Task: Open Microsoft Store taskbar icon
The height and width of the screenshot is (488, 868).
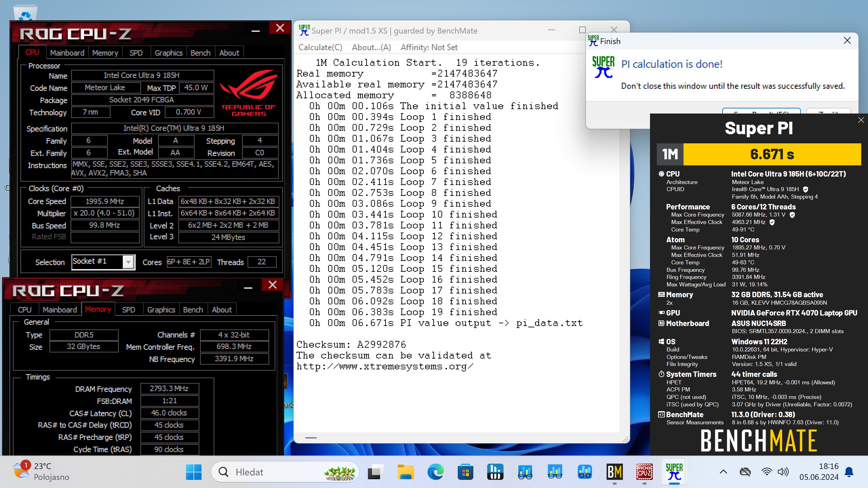Action: click(465, 472)
